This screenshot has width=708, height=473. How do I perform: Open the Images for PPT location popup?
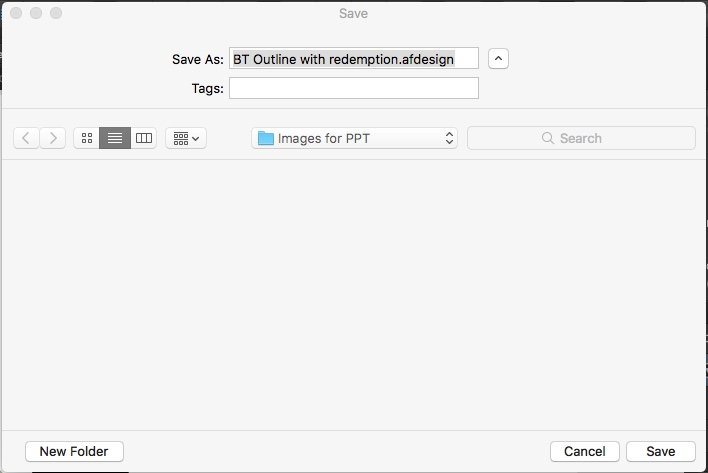click(x=354, y=138)
